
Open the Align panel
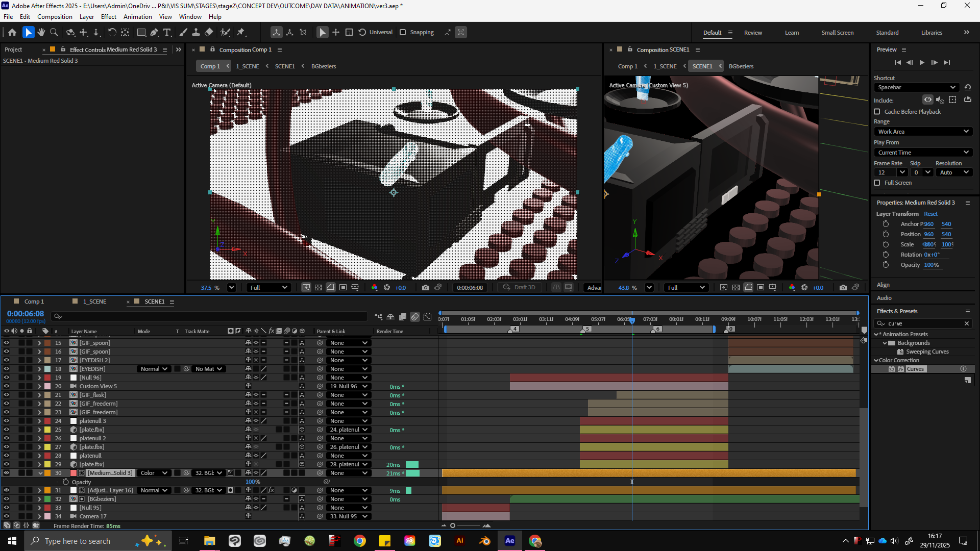[x=883, y=285]
